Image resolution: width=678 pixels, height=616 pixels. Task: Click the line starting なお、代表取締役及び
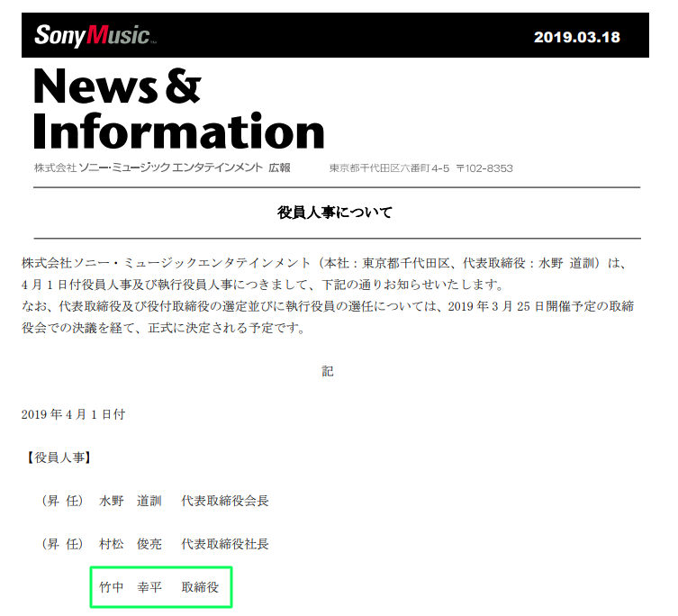[x=328, y=306]
